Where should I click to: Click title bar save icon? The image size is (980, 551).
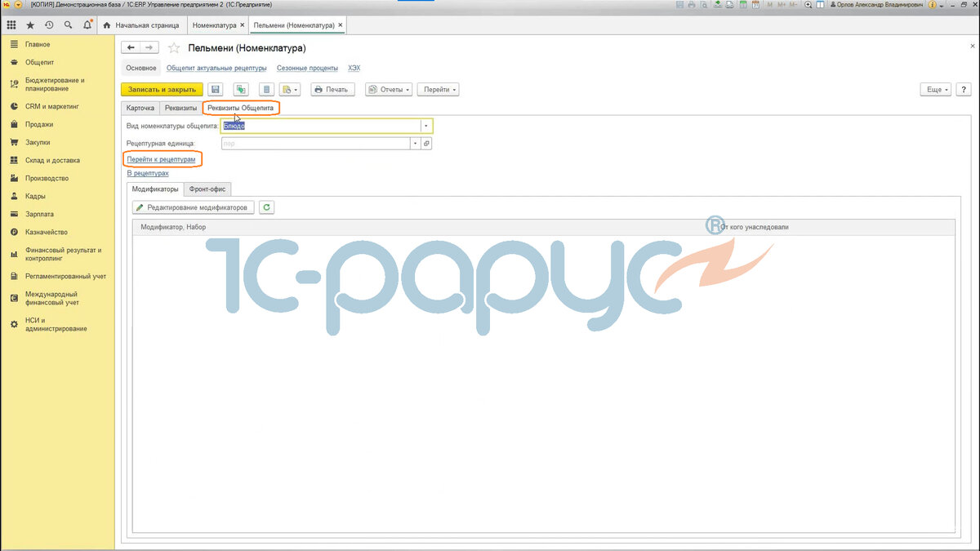tap(680, 5)
